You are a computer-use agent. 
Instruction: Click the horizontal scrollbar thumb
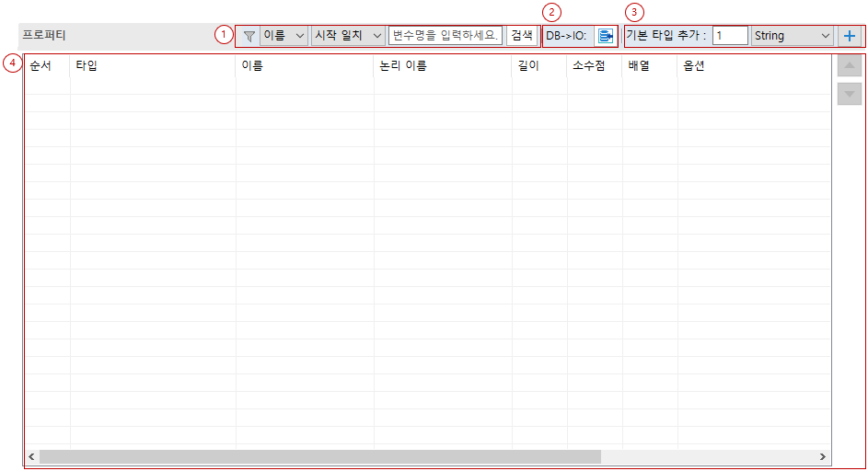[x=319, y=456]
